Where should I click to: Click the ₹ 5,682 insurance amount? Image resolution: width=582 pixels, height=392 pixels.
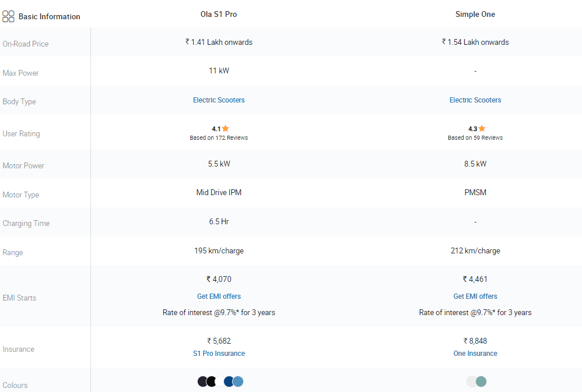click(x=219, y=340)
